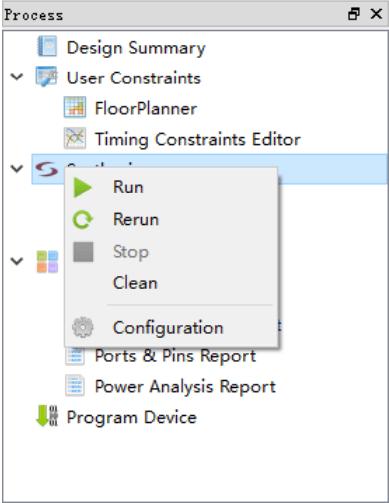The height and width of the screenshot is (503, 389).
Task: Click the gear icon beside Configuration
Action: pos(83,327)
